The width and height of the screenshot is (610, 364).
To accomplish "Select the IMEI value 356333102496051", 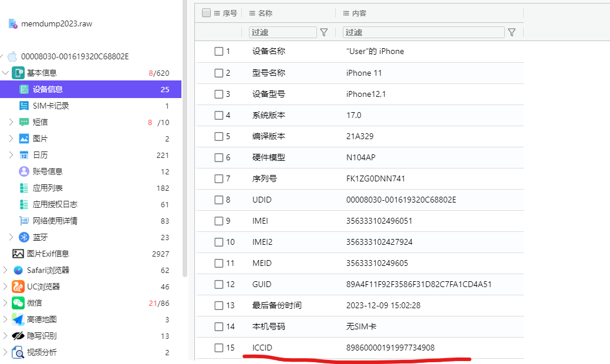I will (x=379, y=221).
